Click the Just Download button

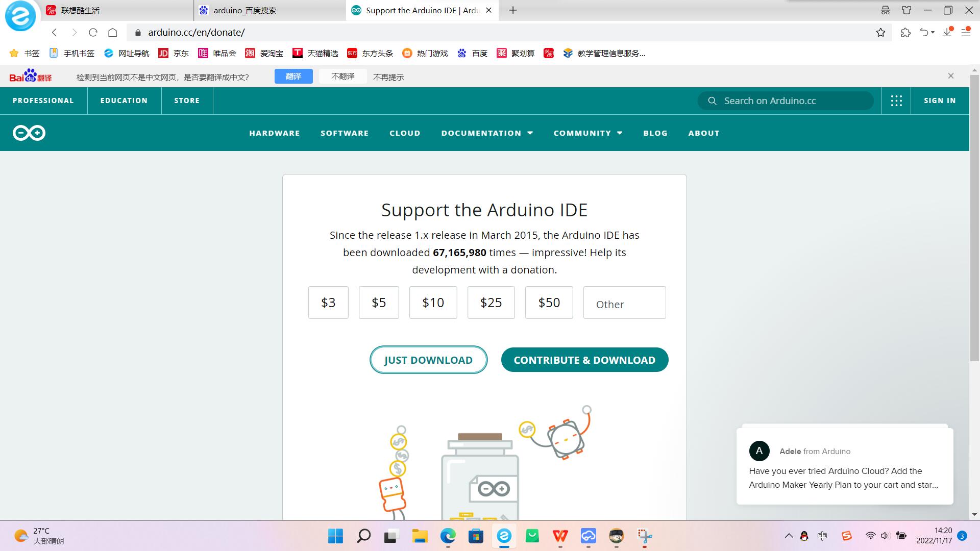428,360
